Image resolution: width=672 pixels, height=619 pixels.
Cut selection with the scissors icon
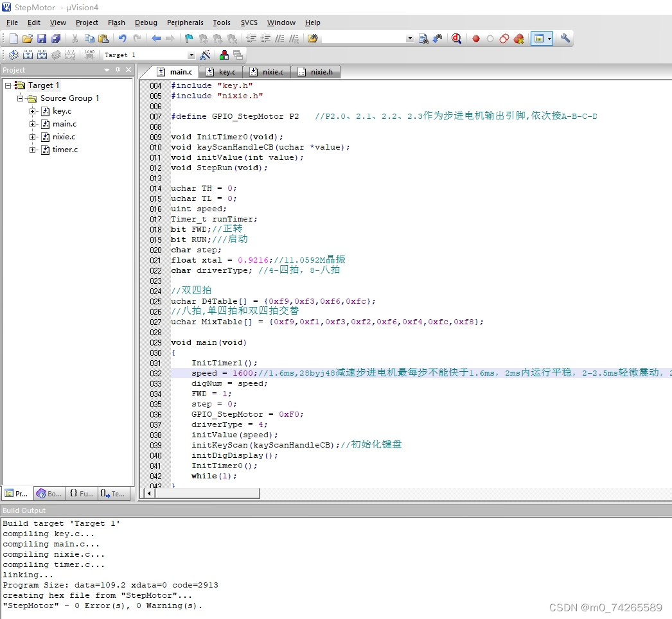tap(75, 39)
